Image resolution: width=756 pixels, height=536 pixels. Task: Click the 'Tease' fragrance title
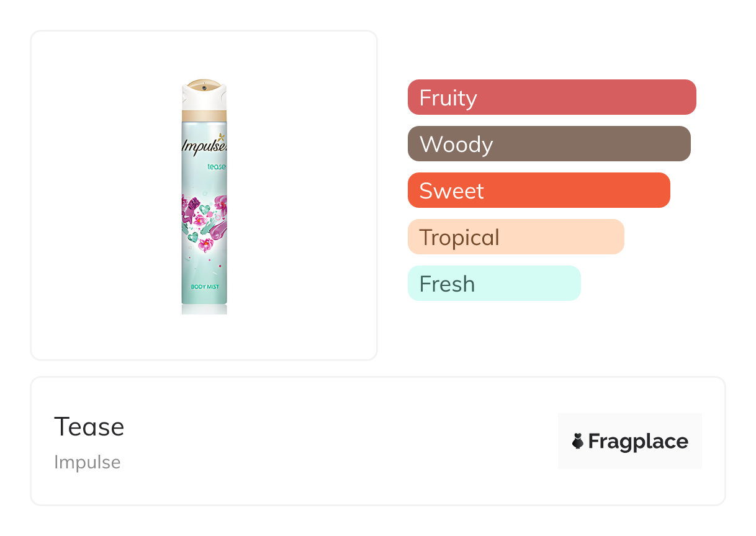click(89, 427)
